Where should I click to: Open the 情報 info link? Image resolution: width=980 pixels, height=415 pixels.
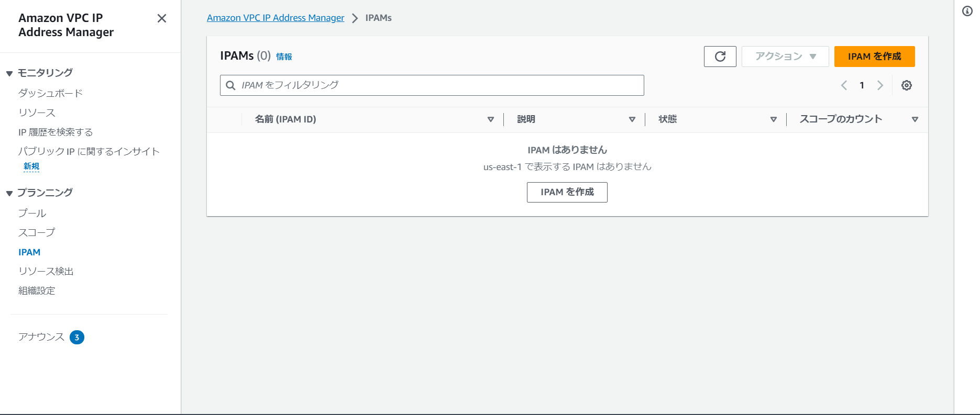pyautogui.click(x=284, y=57)
